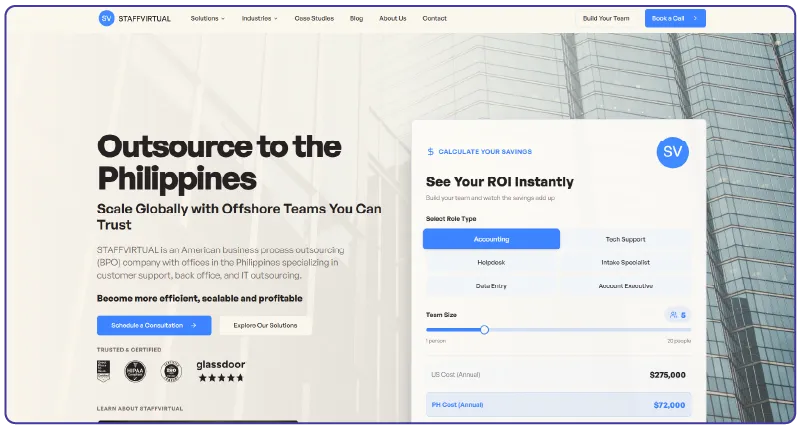Expand the Industries dropdown menu

tap(260, 18)
